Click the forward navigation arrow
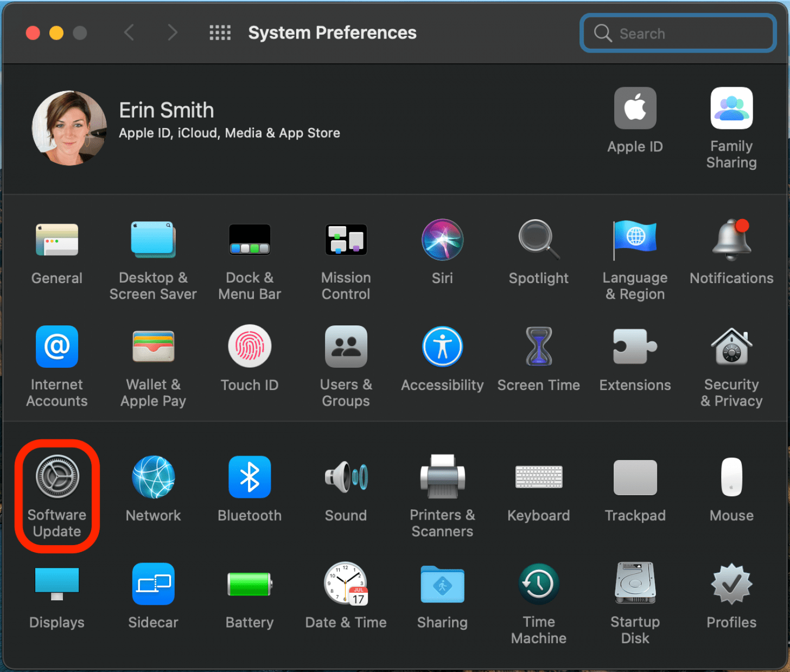Image resolution: width=790 pixels, height=672 pixels. 172,33
